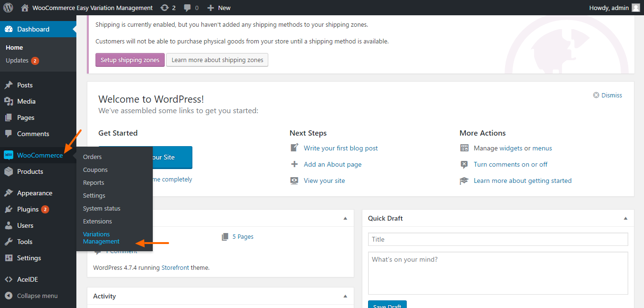Open the updates icon in admin bar
This screenshot has height=308, width=644.
click(x=165, y=8)
